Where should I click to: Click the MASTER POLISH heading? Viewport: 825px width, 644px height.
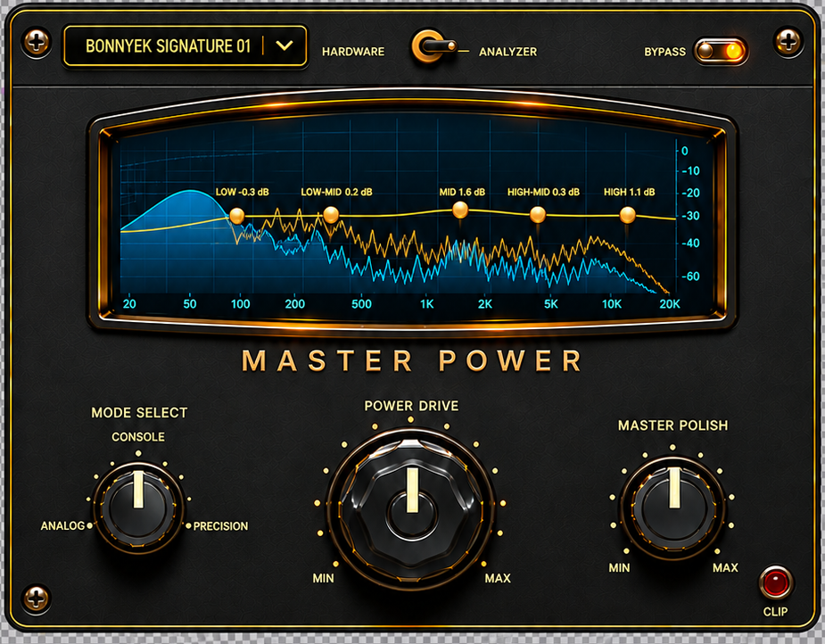(x=673, y=425)
